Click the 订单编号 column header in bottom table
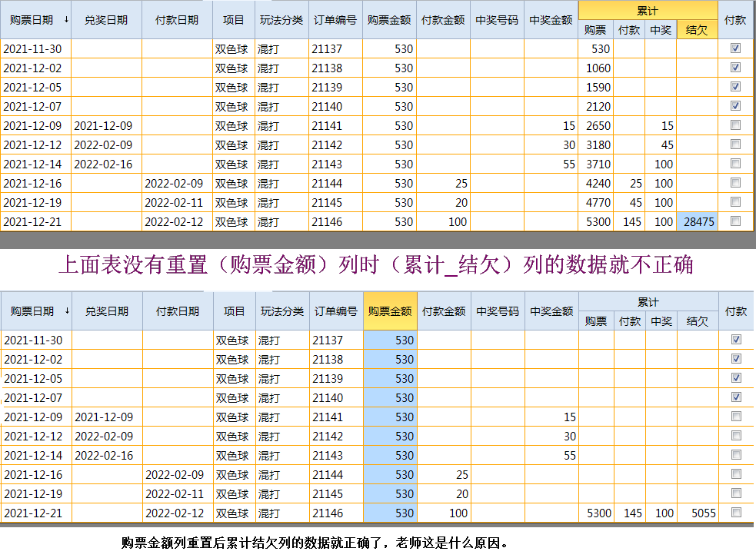The image size is (756, 558). click(x=336, y=311)
